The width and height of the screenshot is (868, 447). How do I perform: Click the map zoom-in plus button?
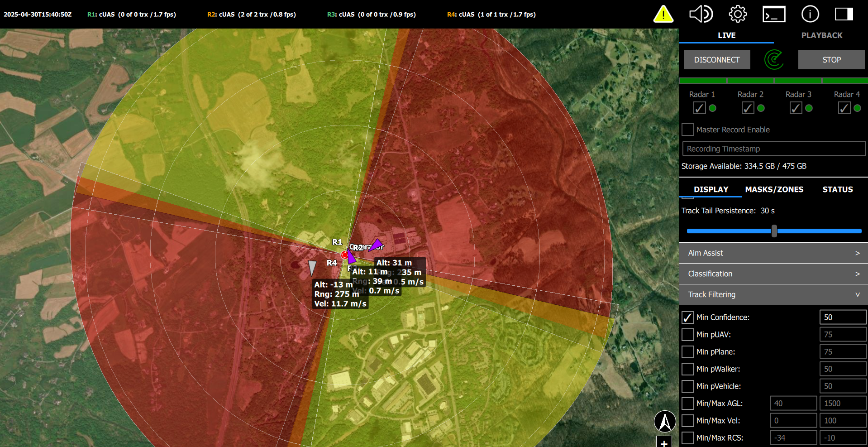pyautogui.click(x=664, y=442)
